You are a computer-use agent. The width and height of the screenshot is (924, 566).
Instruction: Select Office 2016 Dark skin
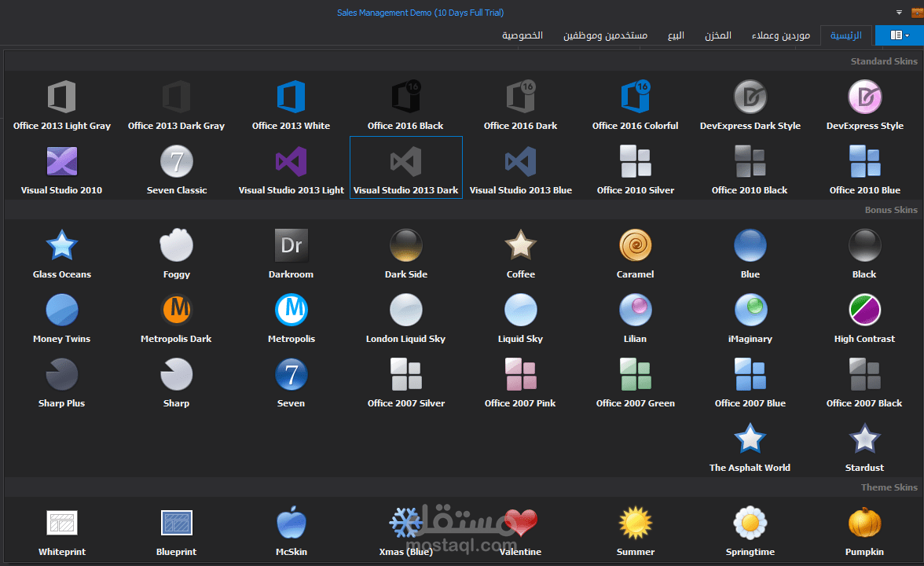520,105
